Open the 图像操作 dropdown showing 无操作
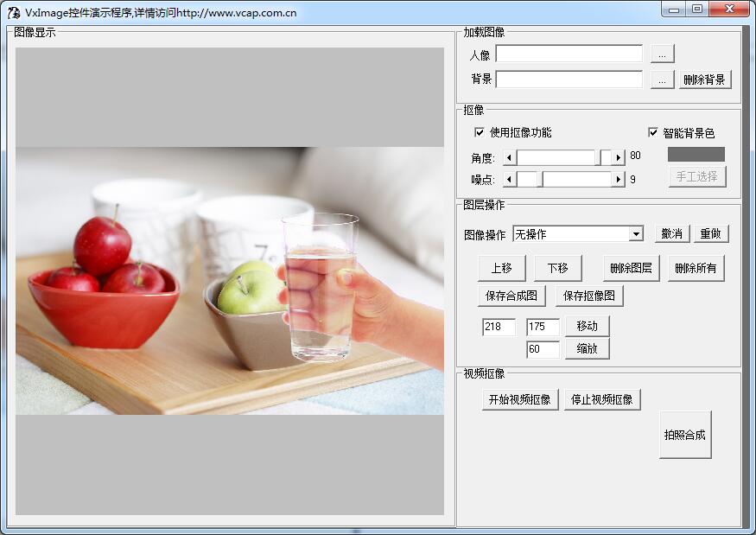 579,233
